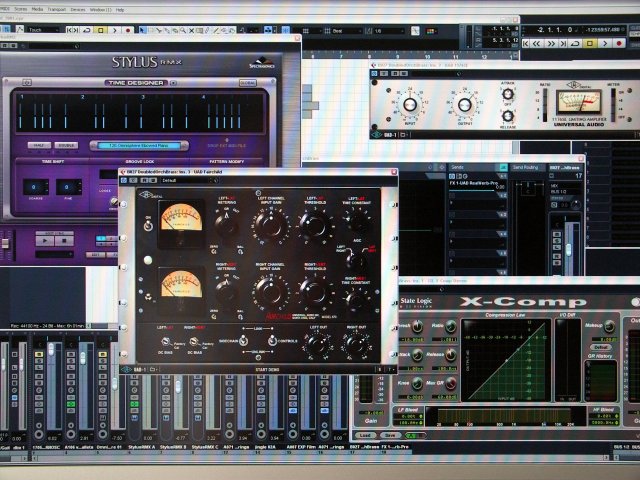Click the Ratio knob on X-Comp
640x480 pixels.
(451, 326)
